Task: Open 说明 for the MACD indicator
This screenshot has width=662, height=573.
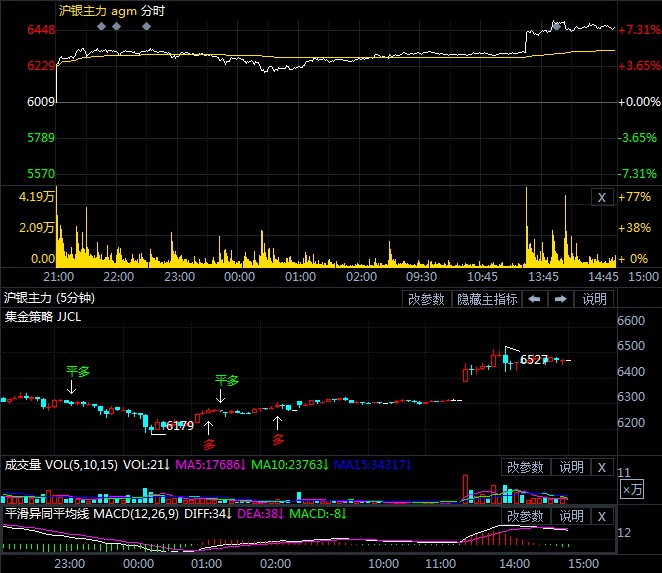Action: point(570,516)
